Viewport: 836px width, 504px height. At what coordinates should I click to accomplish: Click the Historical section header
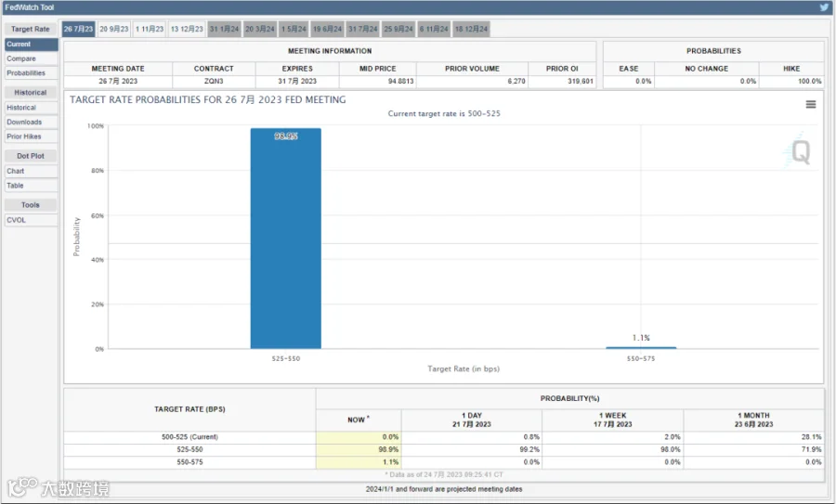tap(31, 92)
